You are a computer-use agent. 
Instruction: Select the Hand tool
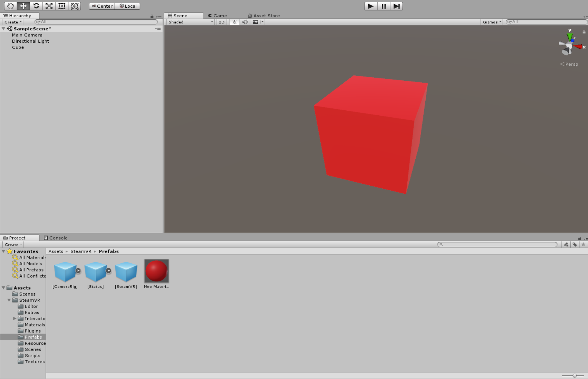point(10,6)
